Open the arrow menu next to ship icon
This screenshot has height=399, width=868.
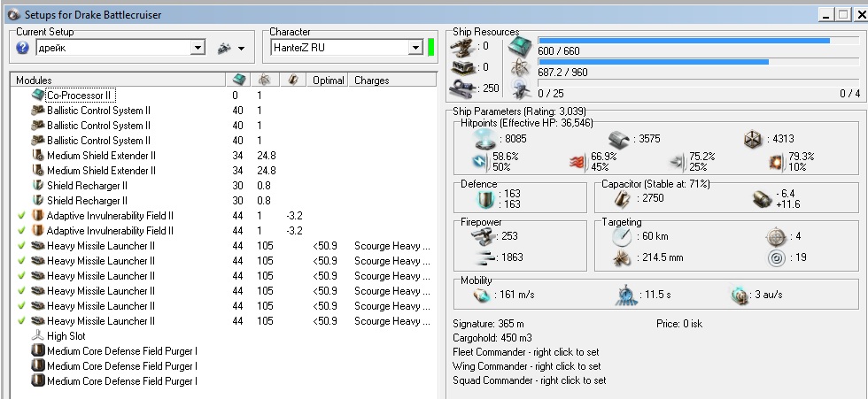241,49
